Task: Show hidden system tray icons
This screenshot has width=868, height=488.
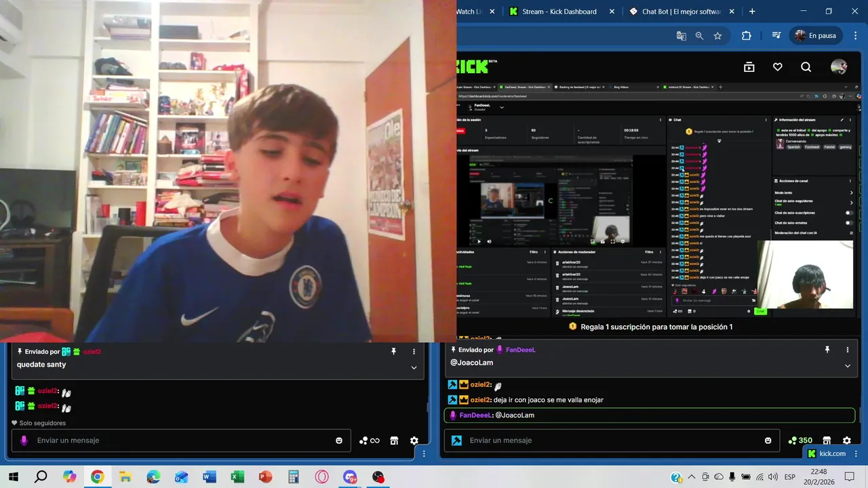Action: pos(691,477)
